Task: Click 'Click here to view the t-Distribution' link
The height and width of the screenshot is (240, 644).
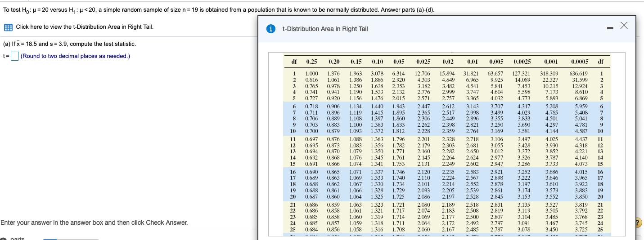Action: pos(85,27)
